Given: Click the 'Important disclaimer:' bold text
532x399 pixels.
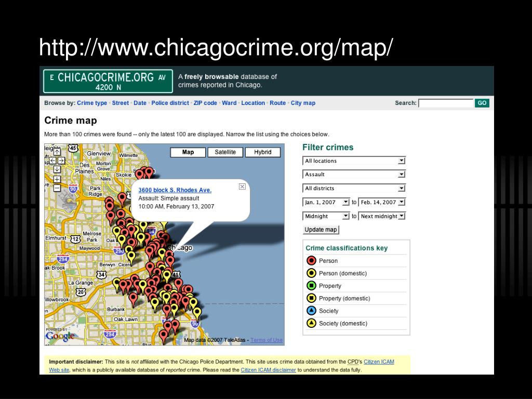Looking at the screenshot, I should (x=76, y=362).
